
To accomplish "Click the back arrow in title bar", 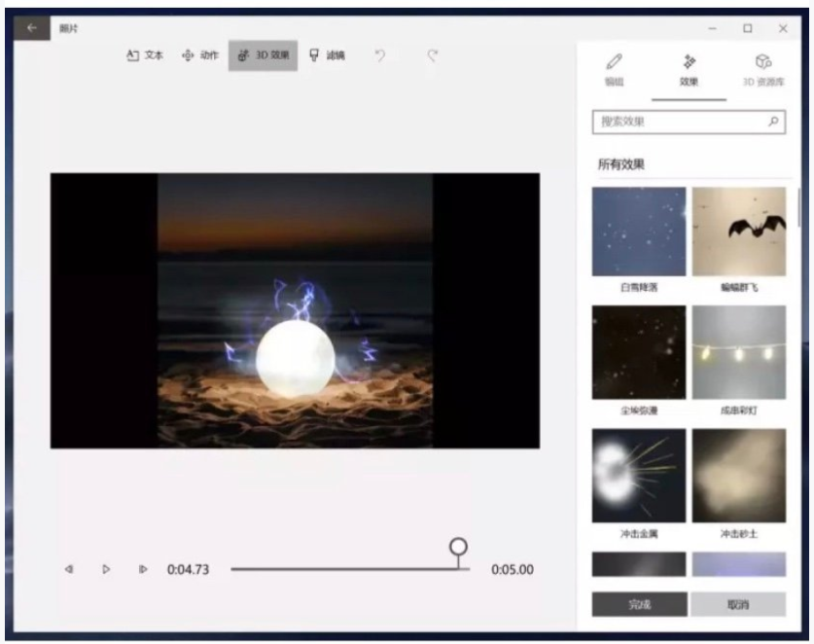I will (x=32, y=28).
